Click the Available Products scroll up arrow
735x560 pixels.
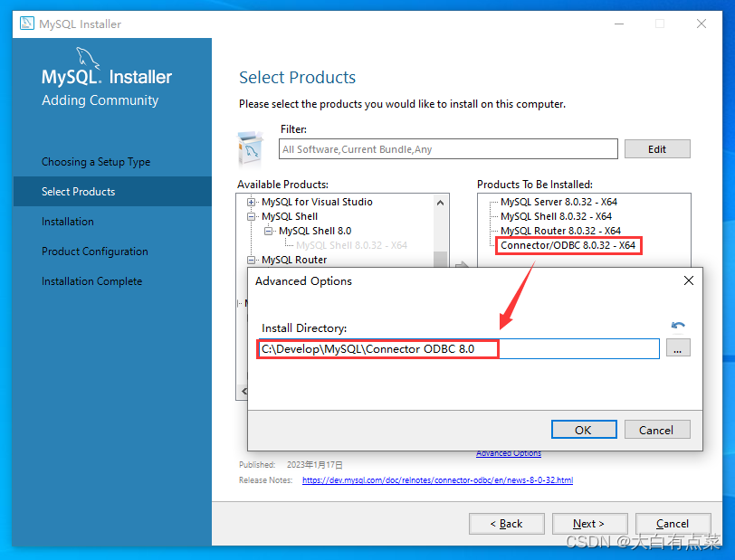click(x=440, y=203)
